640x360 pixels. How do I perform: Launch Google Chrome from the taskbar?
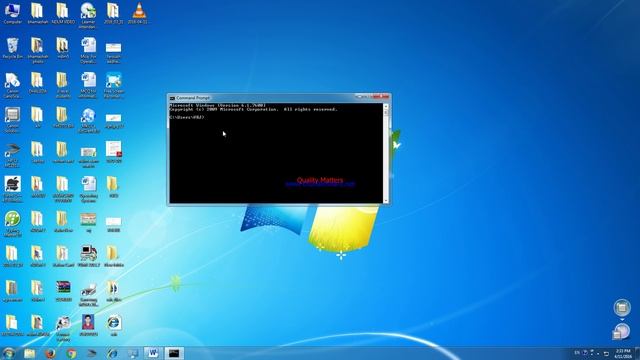(71, 353)
